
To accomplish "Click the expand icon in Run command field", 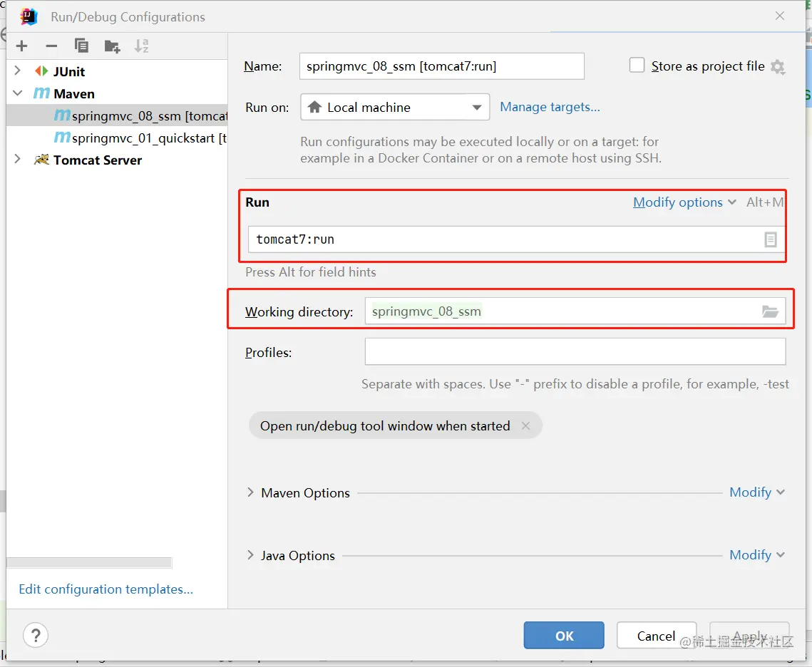I will click(x=771, y=240).
